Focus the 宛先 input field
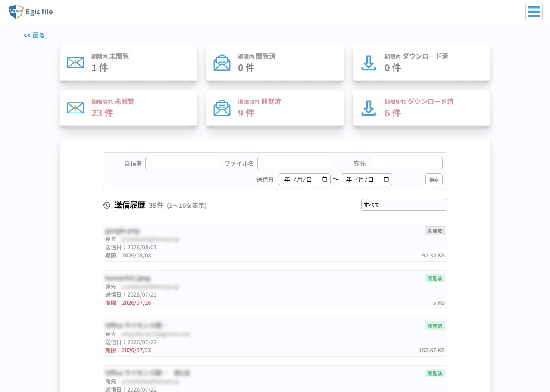 pos(406,163)
